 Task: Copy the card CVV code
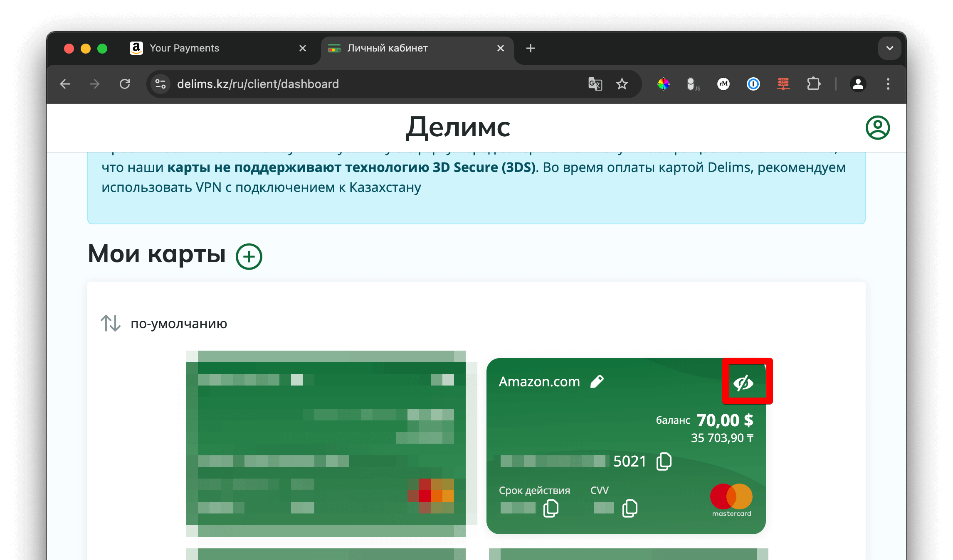(630, 508)
